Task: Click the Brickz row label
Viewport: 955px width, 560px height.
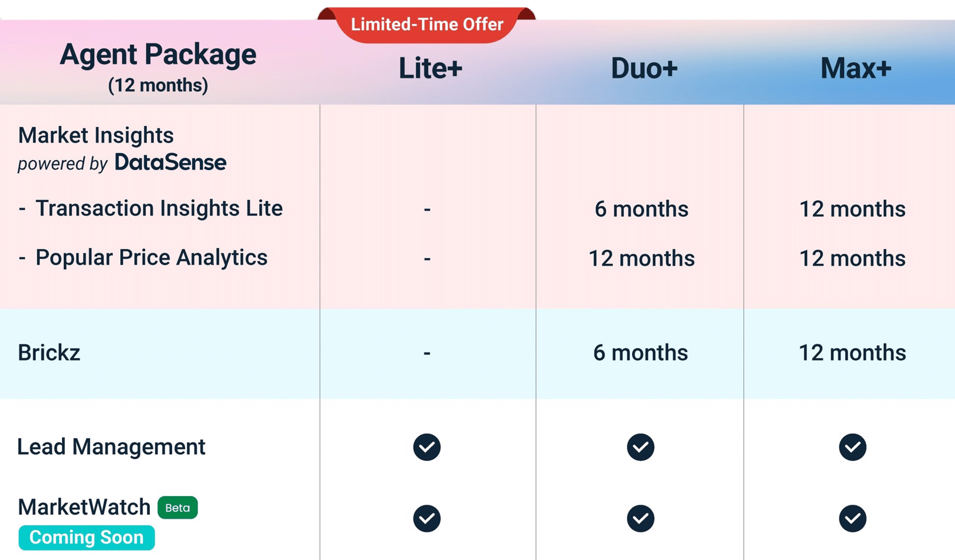Action: [49, 353]
